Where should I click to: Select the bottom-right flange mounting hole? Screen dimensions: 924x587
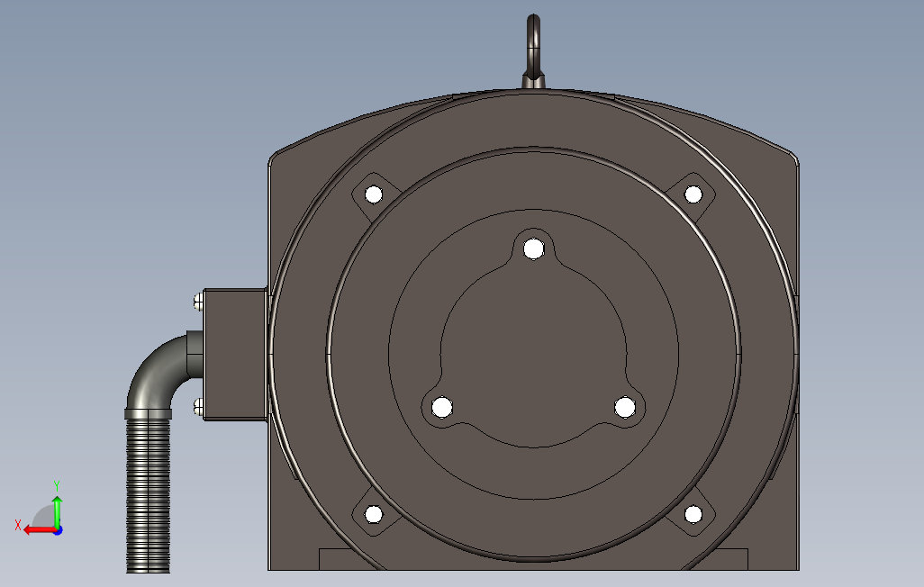(693, 514)
